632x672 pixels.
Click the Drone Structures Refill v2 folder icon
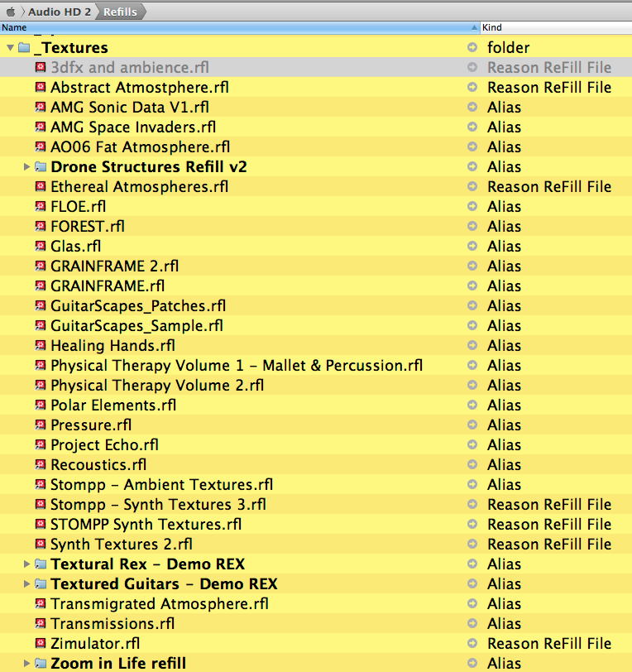click(x=41, y=166)
